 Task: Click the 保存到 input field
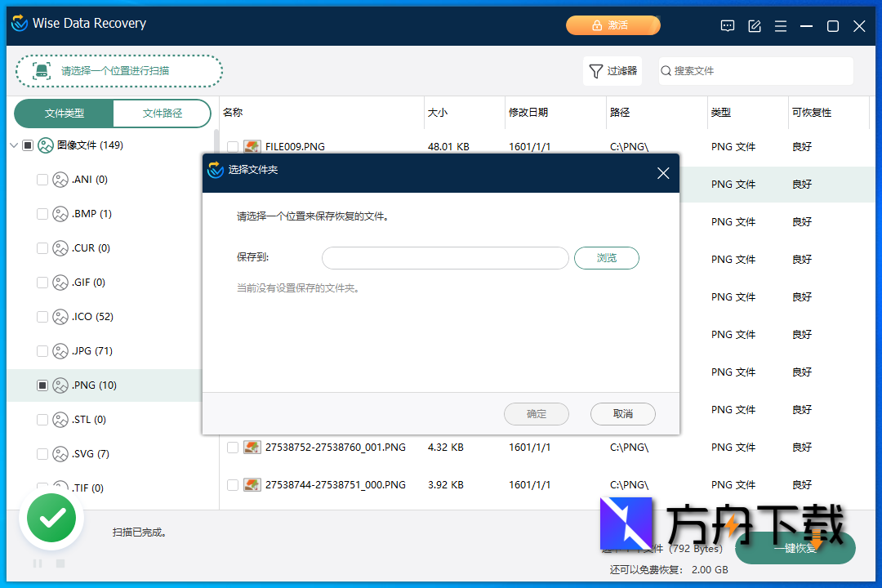coord(445,257)
